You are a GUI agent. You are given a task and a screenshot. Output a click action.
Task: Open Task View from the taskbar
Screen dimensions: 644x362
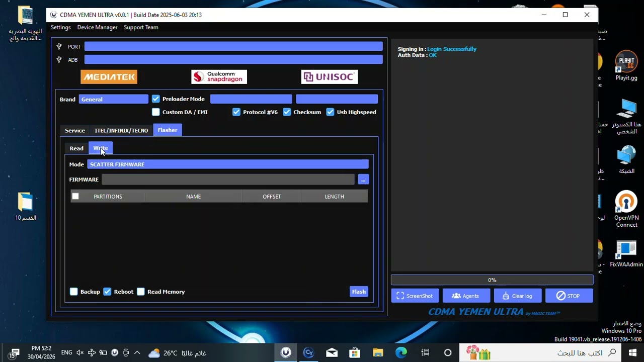tap(425, 353)
